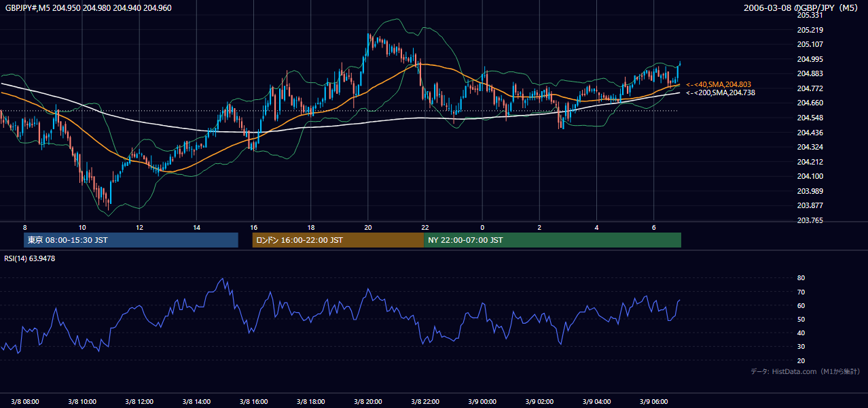Click the 3/8 22:00 date axis label
868x408 pixels.
[x=425, y=401]
